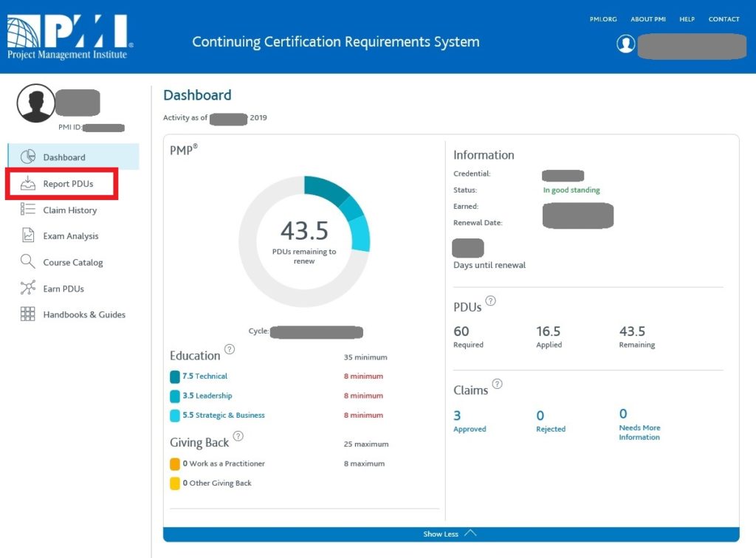
Task: Click the Earn PDUs network icon
Action: click(x=28, y=288)
